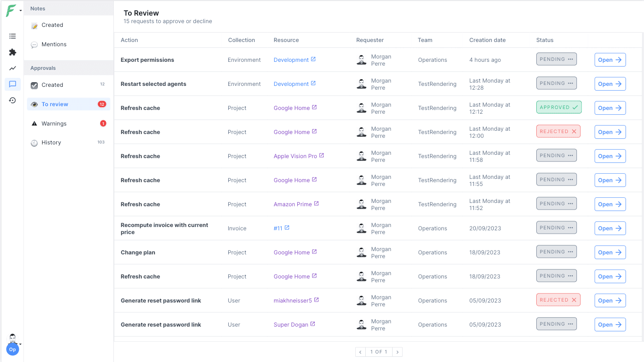Follow Development link in Export permissions row
Screen dimensions: 644x362
click(294, 60)
